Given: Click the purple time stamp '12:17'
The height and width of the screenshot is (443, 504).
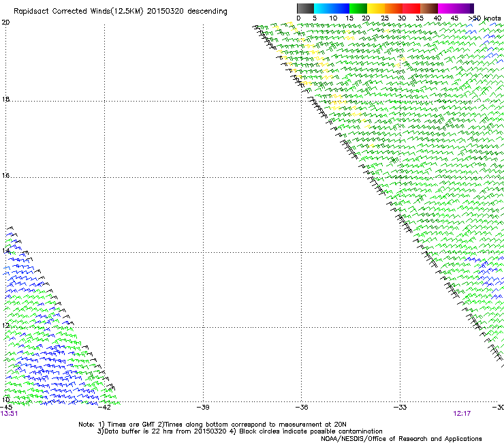Looking at the screenshot, I should [462, 414].
